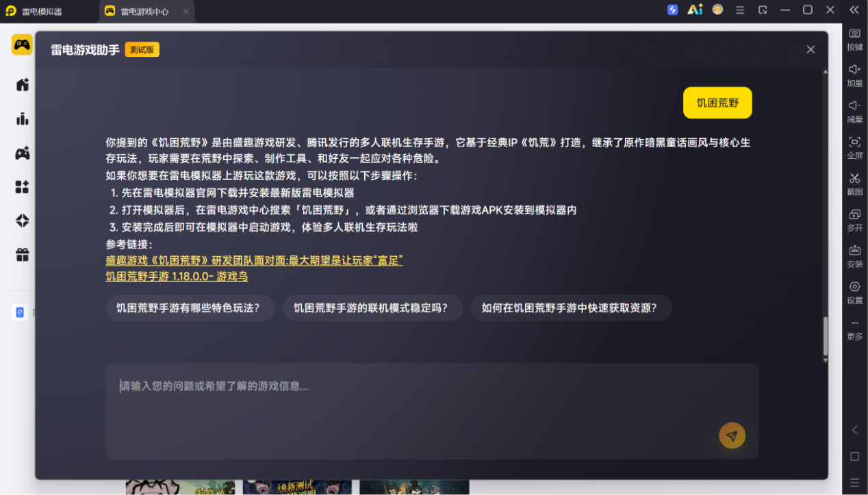Open the gift box icon in sidebar
Image resolution: width=868 pixels, height=495 pixels.
pyautogui.click(x=23, y=255)
